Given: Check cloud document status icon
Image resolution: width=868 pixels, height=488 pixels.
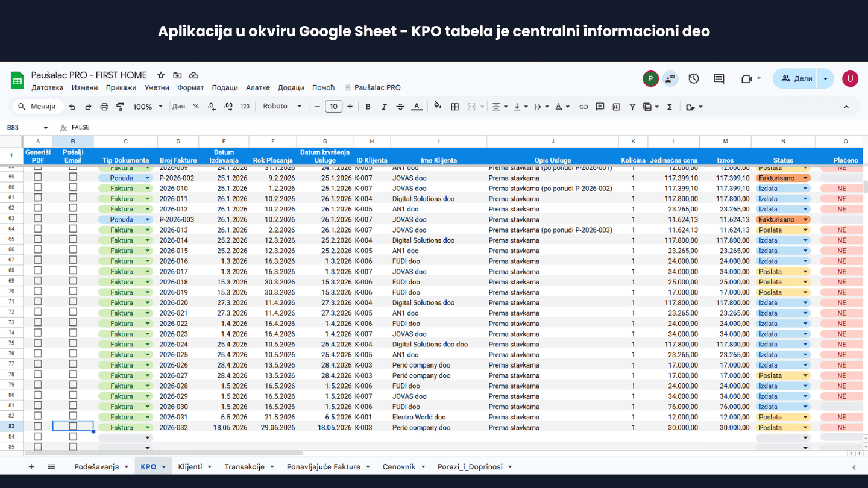Looking at the screenshot, I should click(193, 75).
